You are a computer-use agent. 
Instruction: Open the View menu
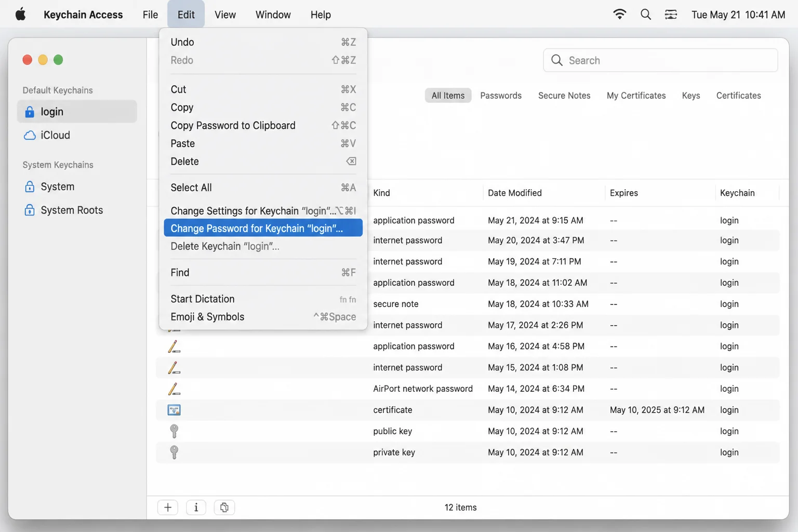[x=225, y=15]
